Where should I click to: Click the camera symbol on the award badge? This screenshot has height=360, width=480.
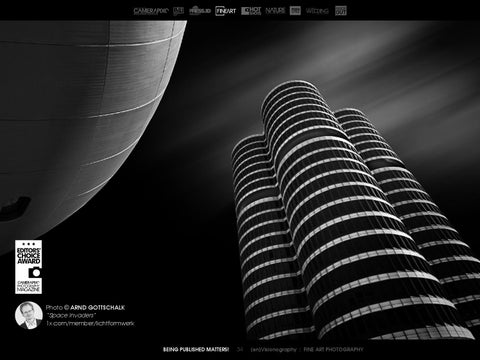point(35,272)
